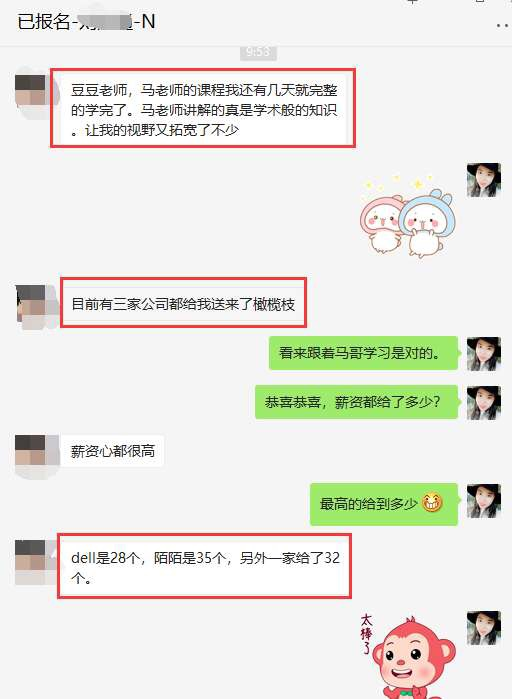This screenshot has width=512, height=699.
Task: Click blurred contact avatar beside dell是28个 message
Action: (x=31, y=557)
